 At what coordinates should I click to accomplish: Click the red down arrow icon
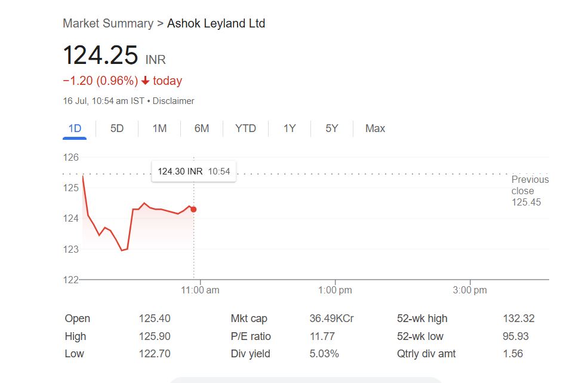coord(145,81)
